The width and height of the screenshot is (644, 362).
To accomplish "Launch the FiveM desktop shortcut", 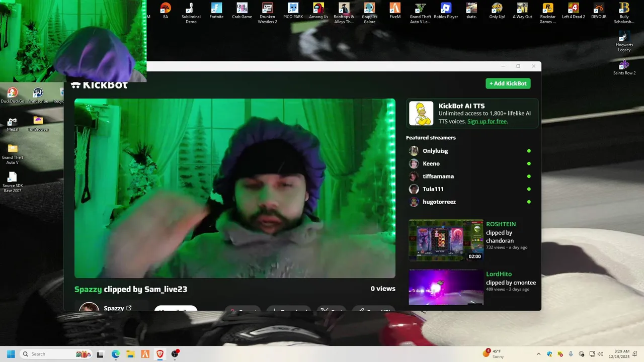I will [395, 11].
